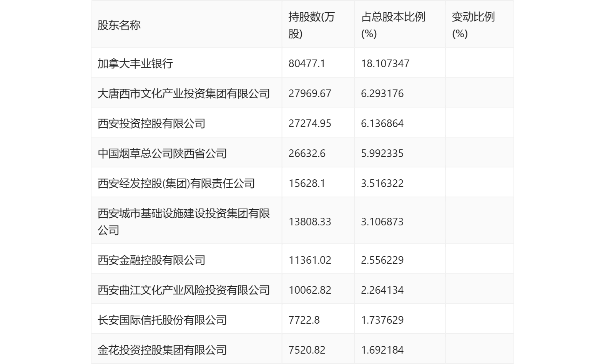Click share count 27274.95
The width and height of the screenshot is (605, 364).
pyautogui.click(x=310, y=123)
